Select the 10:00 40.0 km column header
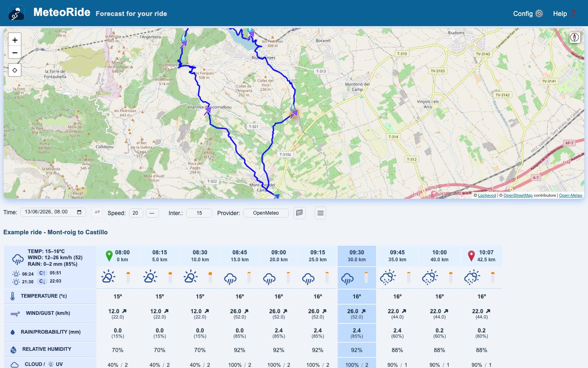 [x=439, y=256]
